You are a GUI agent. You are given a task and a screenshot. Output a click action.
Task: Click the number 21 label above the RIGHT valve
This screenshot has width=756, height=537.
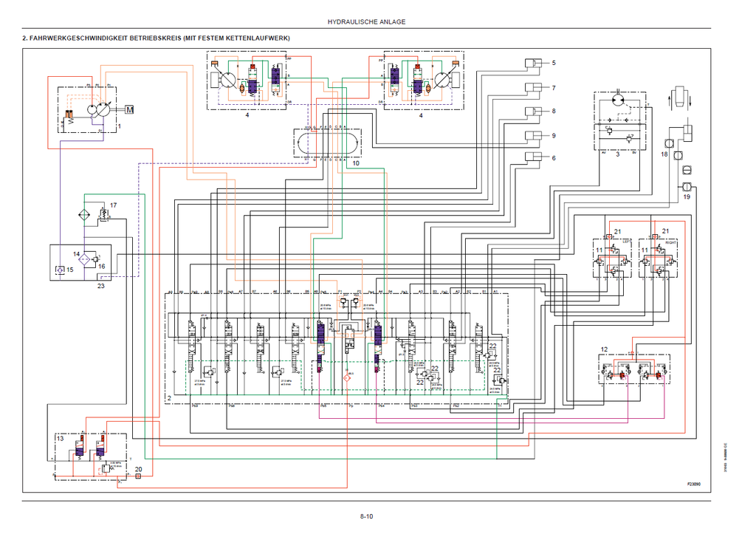tap(665, 231)
